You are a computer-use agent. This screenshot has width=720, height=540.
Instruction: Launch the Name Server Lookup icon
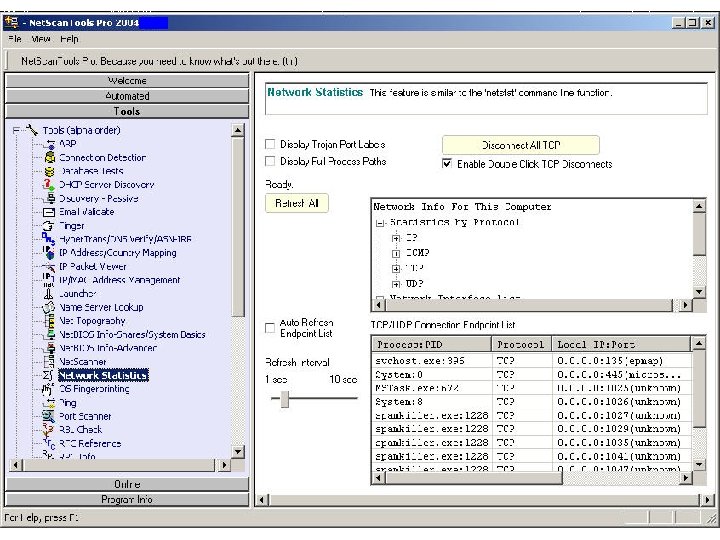pos(47,307)
